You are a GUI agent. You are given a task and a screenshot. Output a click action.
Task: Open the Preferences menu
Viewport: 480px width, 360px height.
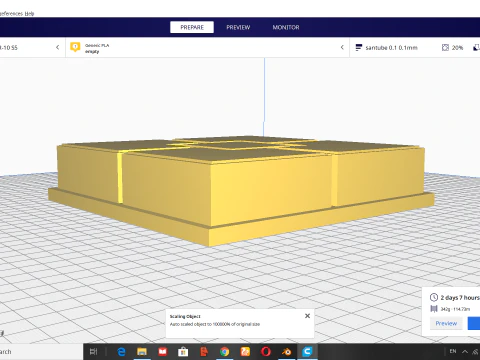tap(11, 14)
